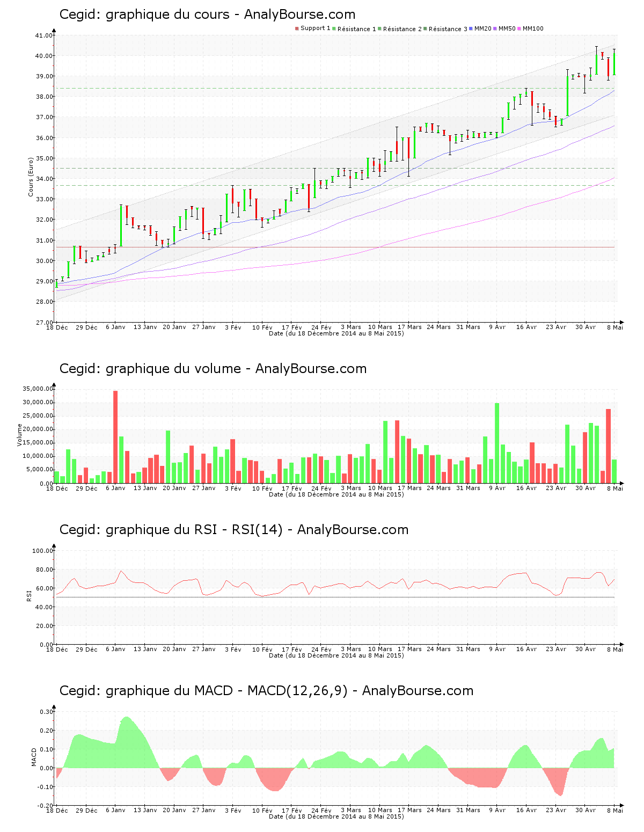The image size is (644, 832).
Task: Select the 'MM20' legend label
Action: coord(483,28)
